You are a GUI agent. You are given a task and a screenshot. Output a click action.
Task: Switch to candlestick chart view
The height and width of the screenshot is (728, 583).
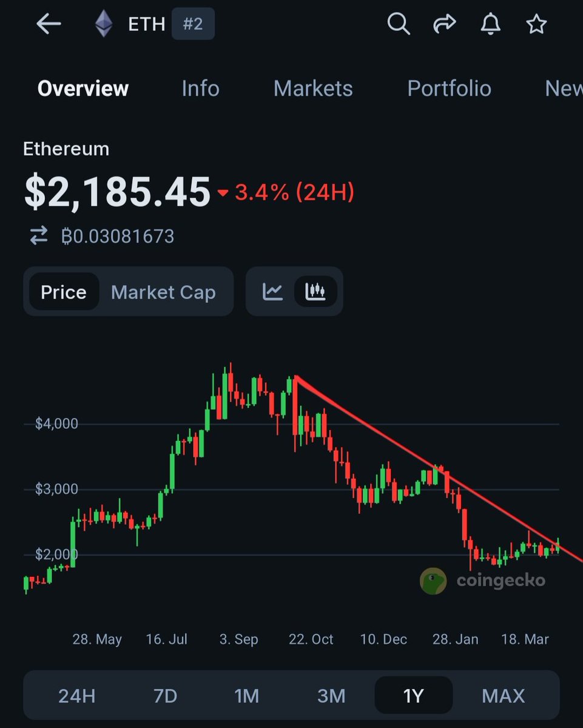tap(315, 292)
